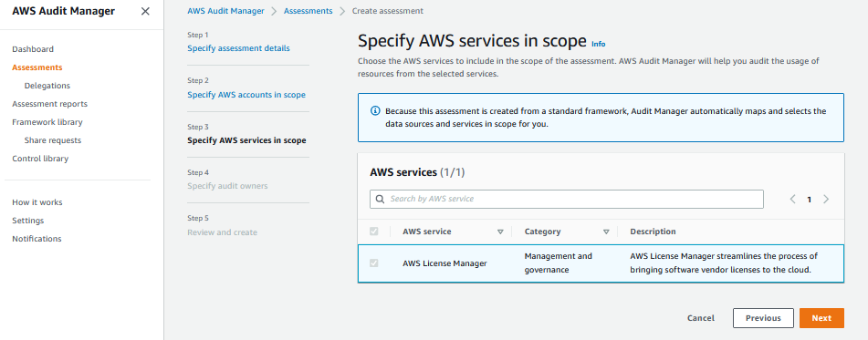Screen dimensions: 868x340
Task: Click the search magnifier icon in services box
Action: click(x=381, y=199)
